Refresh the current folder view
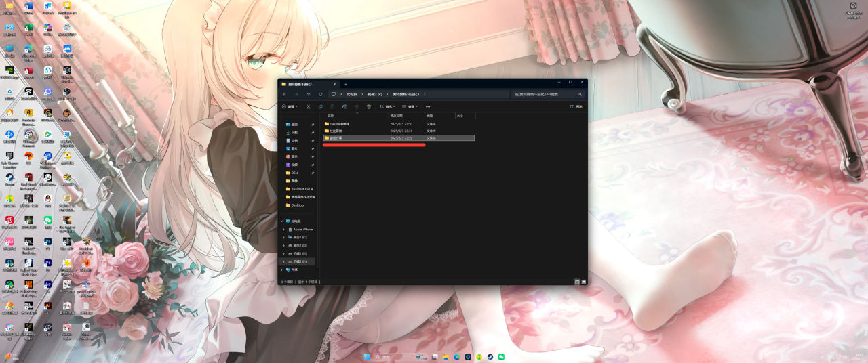The height and width of the screenshot is (363, 868). pos(321,94)
